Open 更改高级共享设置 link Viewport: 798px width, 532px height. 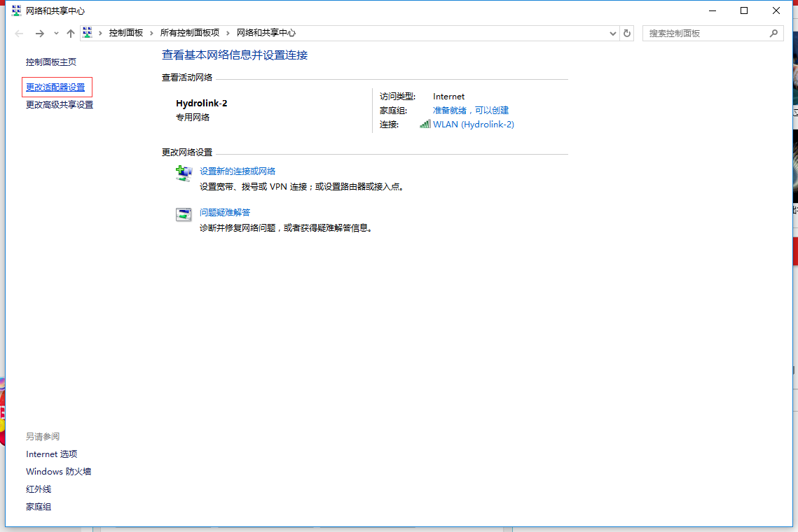[60, 105]
